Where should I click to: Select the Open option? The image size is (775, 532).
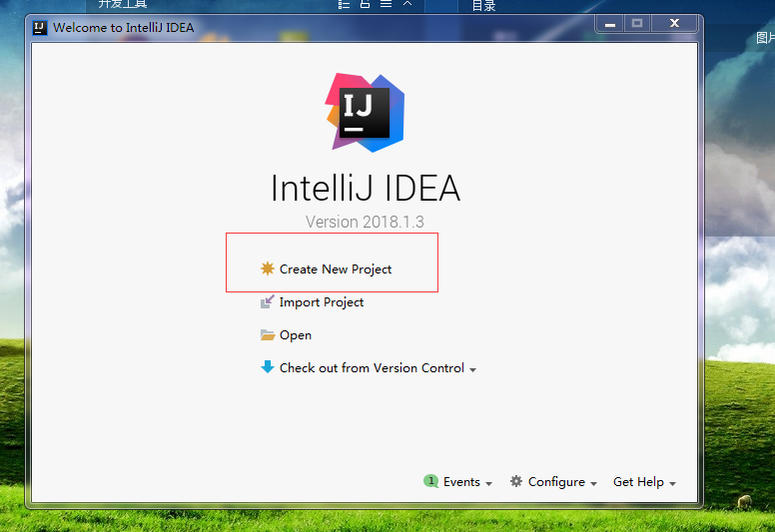point(296,335)
